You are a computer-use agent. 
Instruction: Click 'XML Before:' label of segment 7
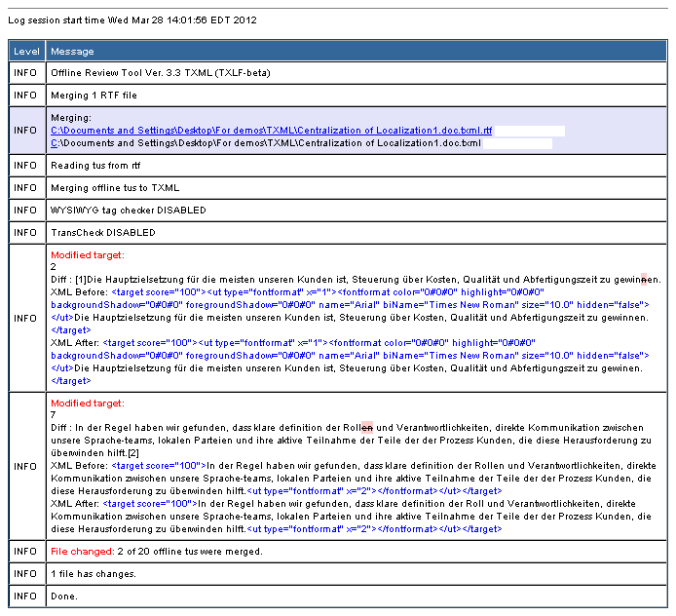pyautogui.click(x=79, y=466)
